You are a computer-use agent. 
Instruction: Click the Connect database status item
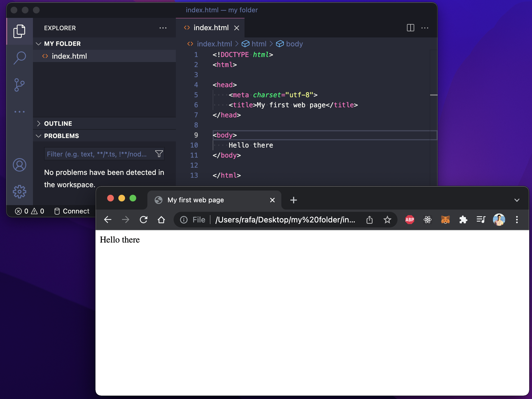point(72,211)
